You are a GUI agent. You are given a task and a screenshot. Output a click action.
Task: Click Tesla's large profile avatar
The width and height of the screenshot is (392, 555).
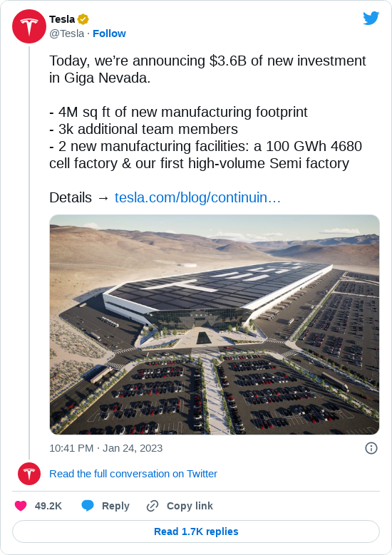29,26
